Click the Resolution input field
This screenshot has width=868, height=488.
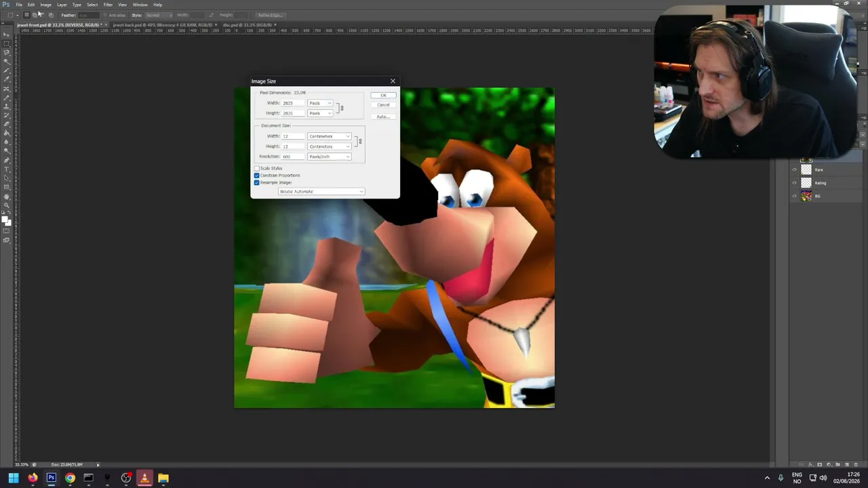pos(293,157)
